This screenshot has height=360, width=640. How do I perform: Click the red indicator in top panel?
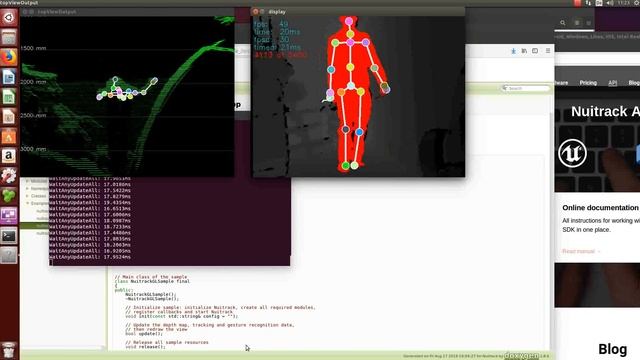click(577, 3)
